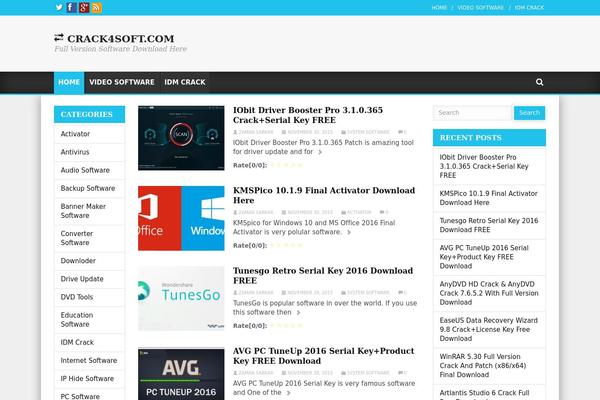Open recent post AVG PC TuneUp 2016
The width and height of the screenshot is (600, 400).
484,257
